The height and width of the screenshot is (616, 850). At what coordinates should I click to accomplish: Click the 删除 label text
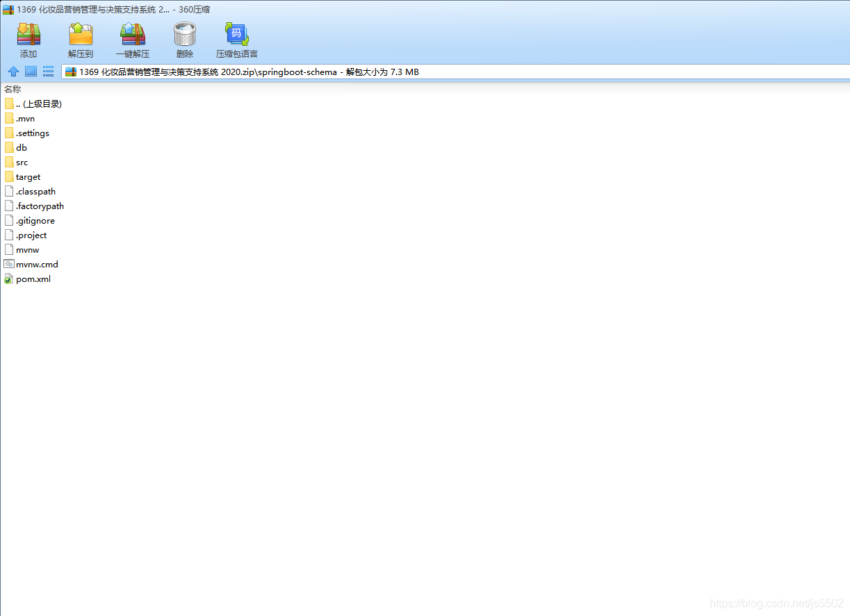185,54
